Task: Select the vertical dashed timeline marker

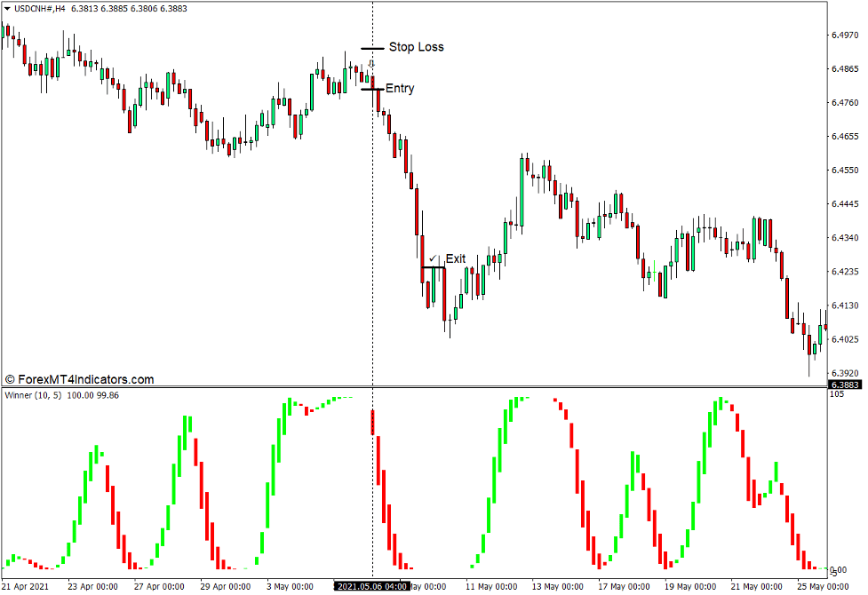Action: pos(372,222)
